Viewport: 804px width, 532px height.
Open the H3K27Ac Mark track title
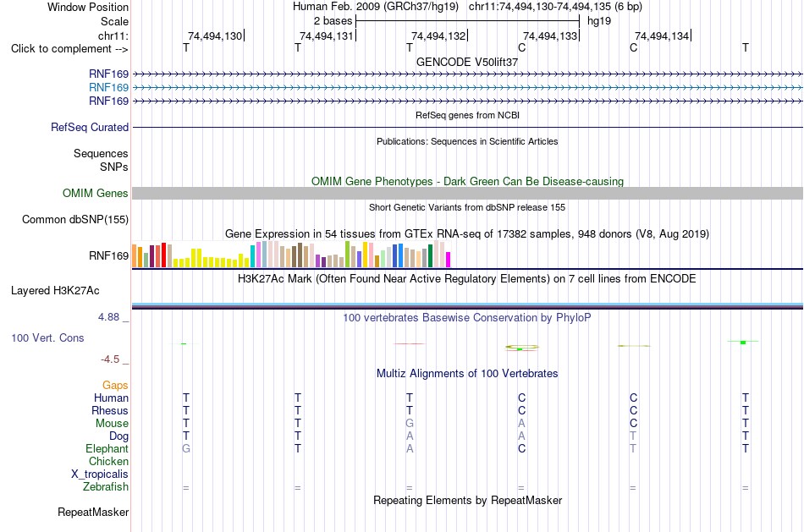tap(467, 279)
